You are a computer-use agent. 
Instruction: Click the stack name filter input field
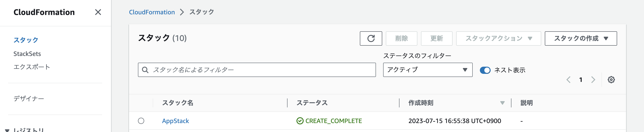(250, 70)
